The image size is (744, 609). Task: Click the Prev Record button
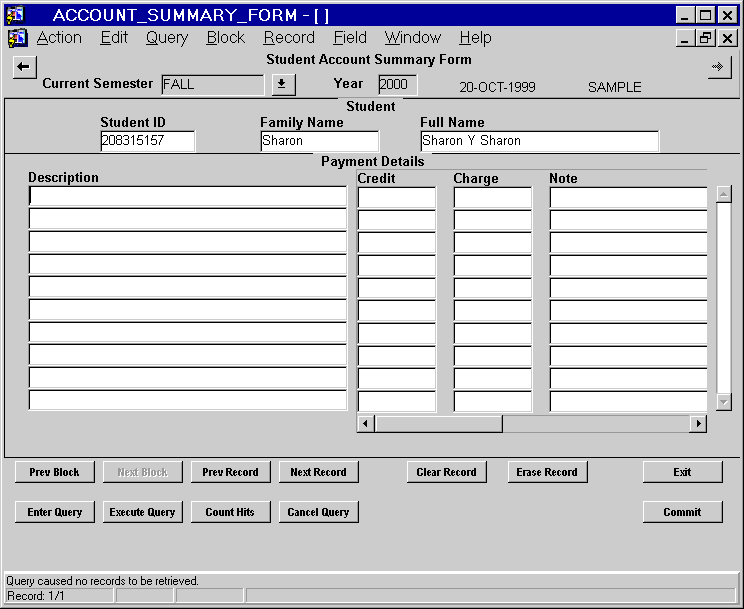(231, 472)
